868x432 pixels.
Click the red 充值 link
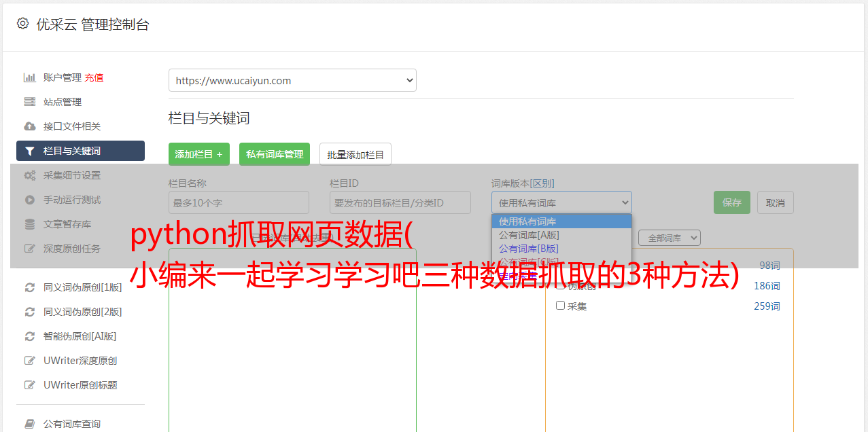click(x=94, y=77)
